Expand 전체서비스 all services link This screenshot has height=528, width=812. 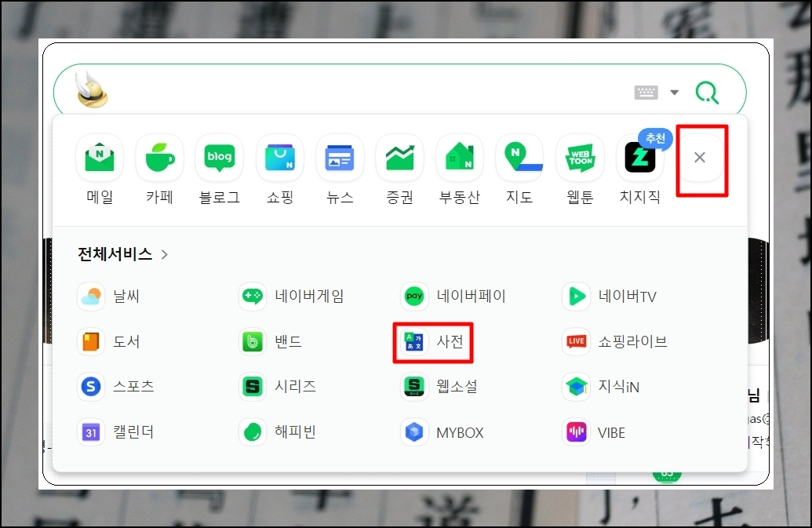coord(123,254)
